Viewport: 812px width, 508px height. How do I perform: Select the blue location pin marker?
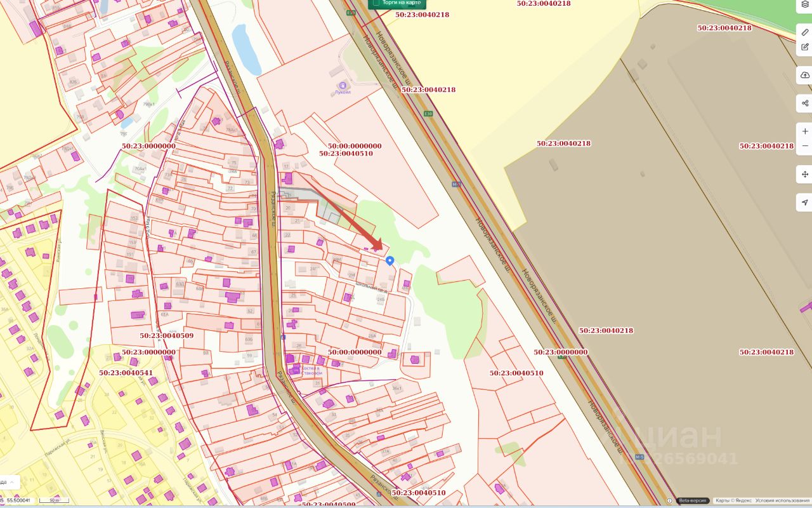(390, 260)
